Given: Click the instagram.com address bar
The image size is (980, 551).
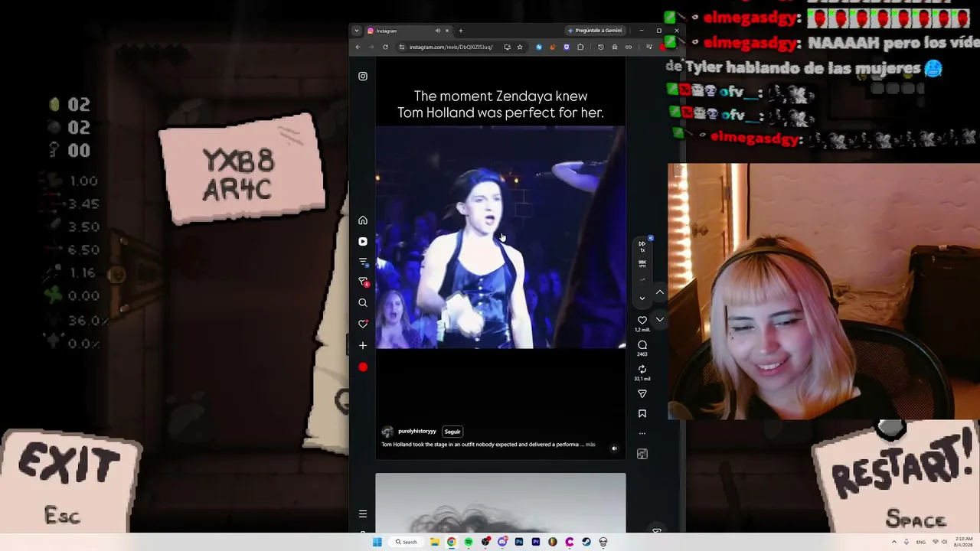Looking at the screenshot, I should (451, 47).
